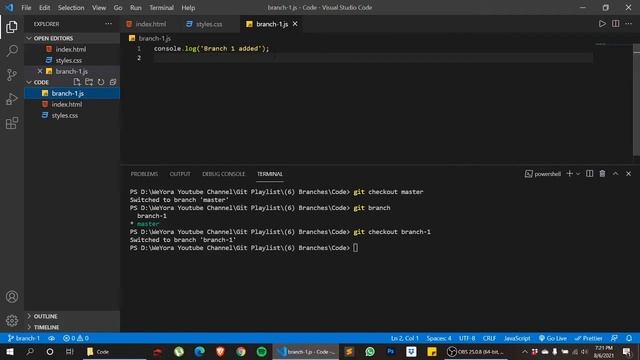This screenshot has width=640, height=360.
Task: Close branch-1.js in Open Editors list
Action: [40, 71]
